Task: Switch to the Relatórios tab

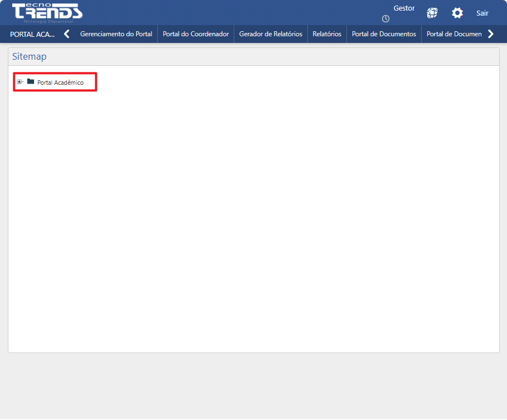Action: [x=327, y=33]
